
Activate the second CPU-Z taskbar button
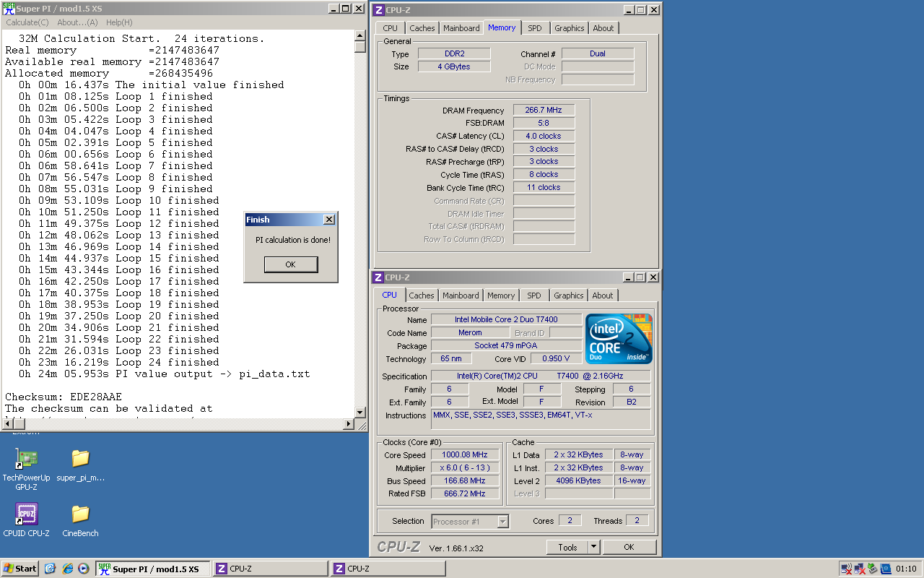(x=388, y=569)
